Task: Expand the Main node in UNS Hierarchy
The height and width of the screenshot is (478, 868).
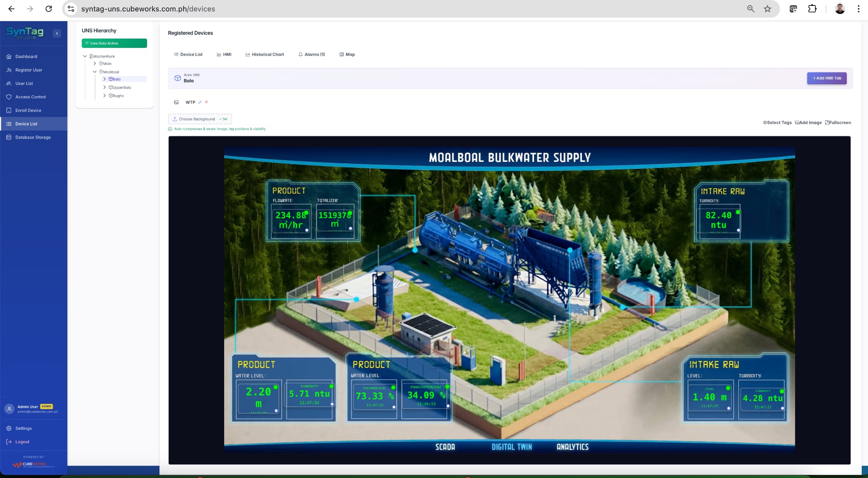Action: coord(95,64)
